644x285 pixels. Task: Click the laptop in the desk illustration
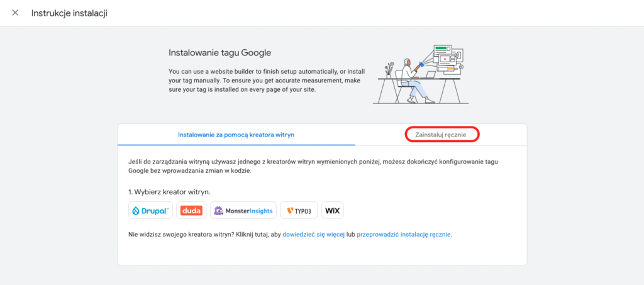coord(431,75)
